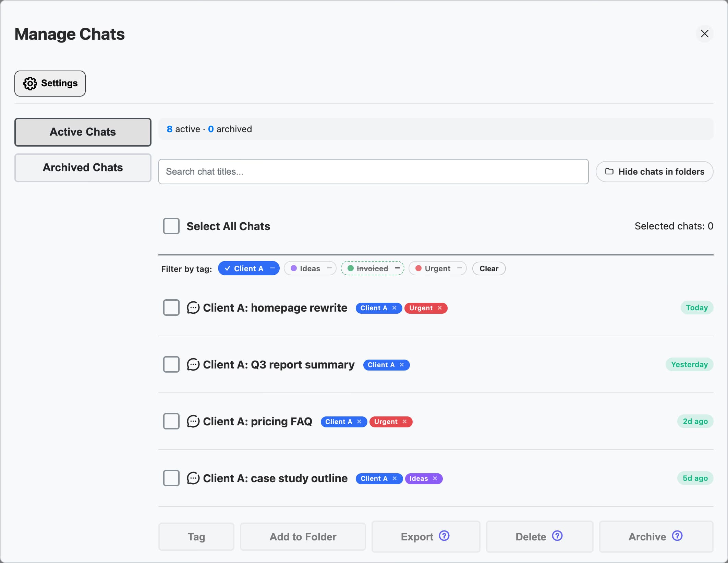Click the Export button
Image resolution: width=728 pixels, height=563 pixels.
(x=426, y=537)
